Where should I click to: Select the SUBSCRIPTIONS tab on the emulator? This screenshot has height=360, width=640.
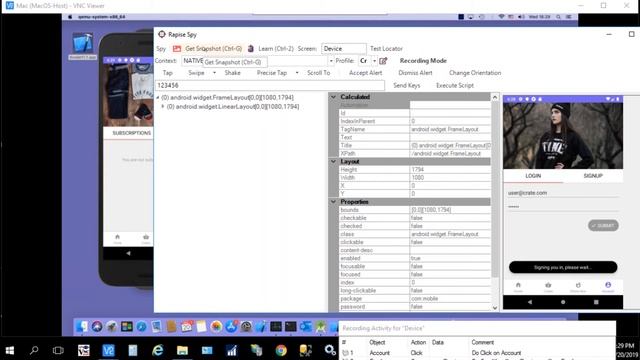click(131, 133)
